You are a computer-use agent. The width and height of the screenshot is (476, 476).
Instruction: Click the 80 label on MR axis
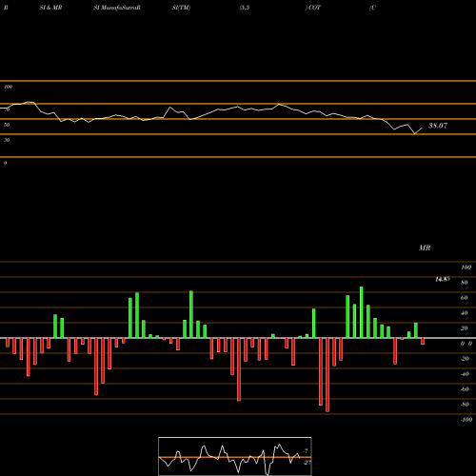[x=465, y=283]
